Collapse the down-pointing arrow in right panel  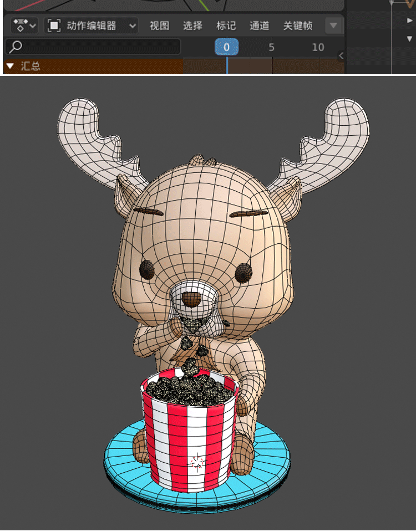point(409,38)
